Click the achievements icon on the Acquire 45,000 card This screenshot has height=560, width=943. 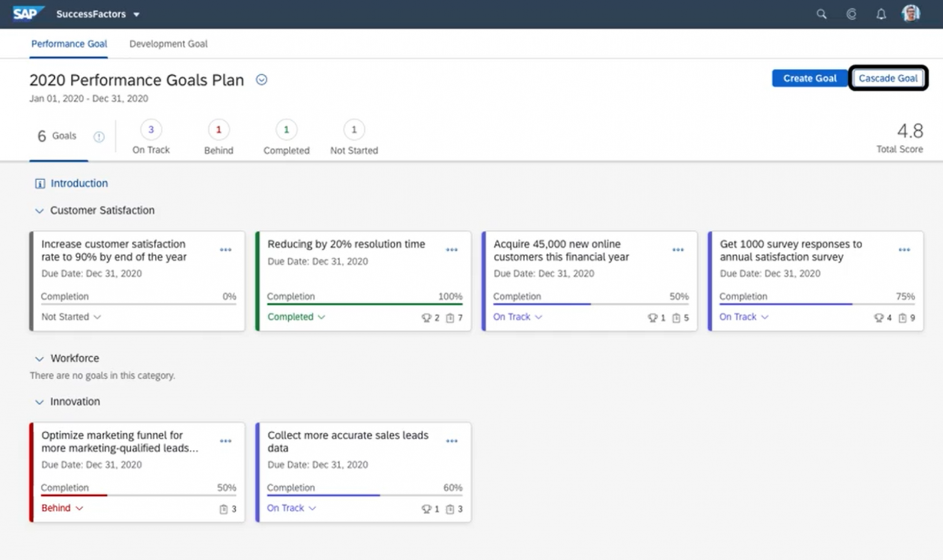pyautogui.click(x=653, y=318)
